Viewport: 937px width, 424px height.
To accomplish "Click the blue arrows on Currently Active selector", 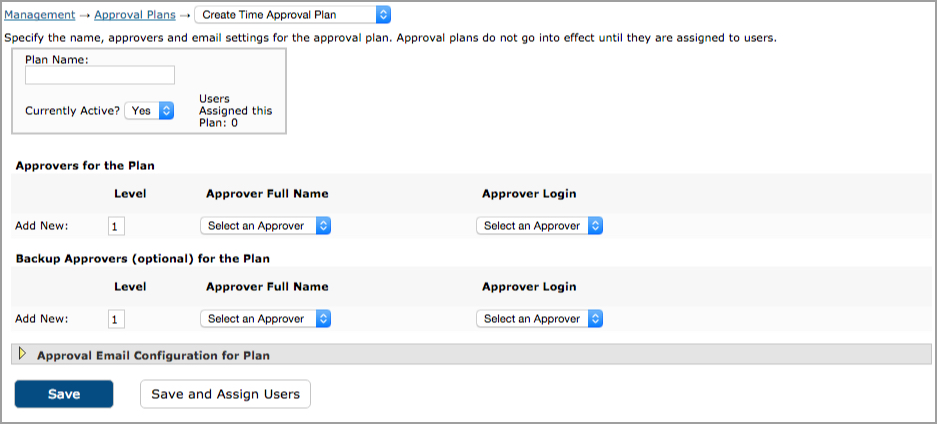I will click(167, 110).
